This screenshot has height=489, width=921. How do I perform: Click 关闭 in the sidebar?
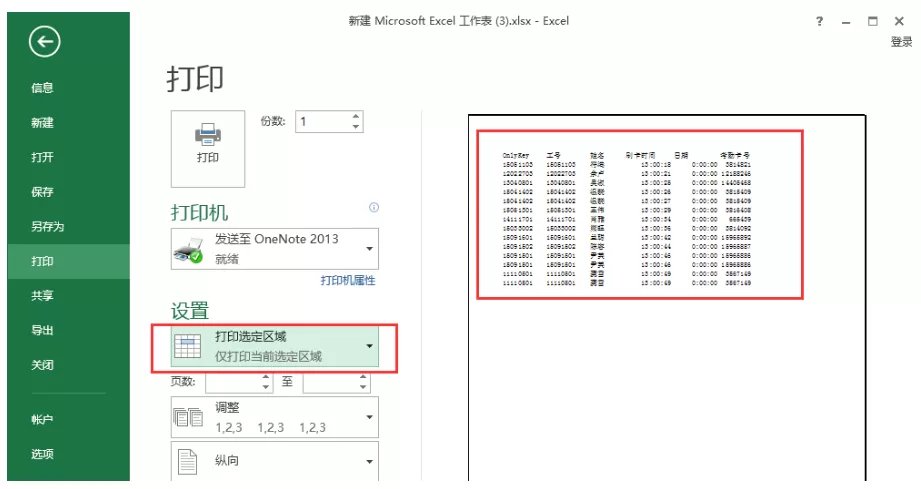coord(42,365)
